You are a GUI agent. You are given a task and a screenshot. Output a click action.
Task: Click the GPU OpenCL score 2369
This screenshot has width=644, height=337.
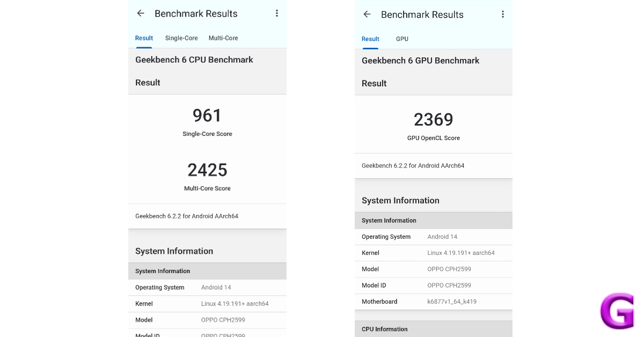point(434,120)
